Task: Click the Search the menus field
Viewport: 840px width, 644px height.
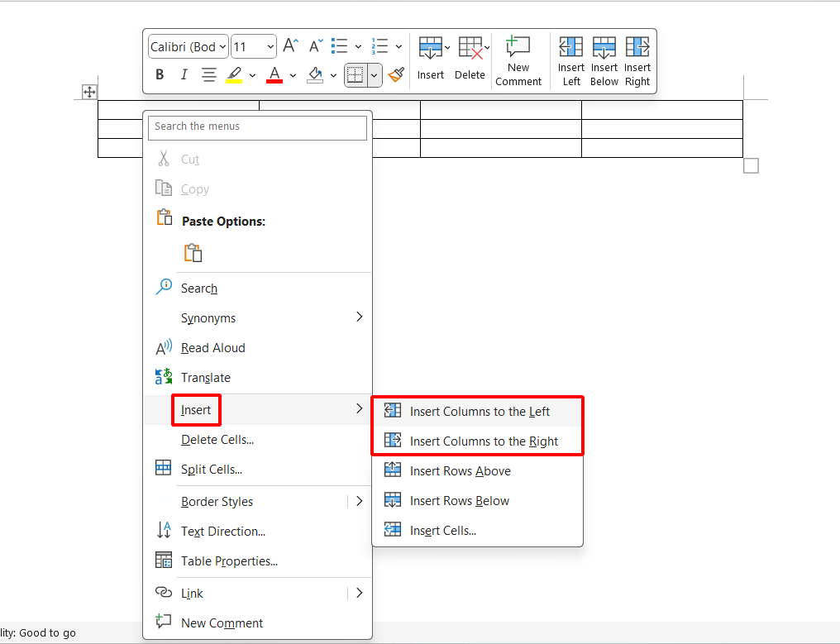Action: click(257, 126)
